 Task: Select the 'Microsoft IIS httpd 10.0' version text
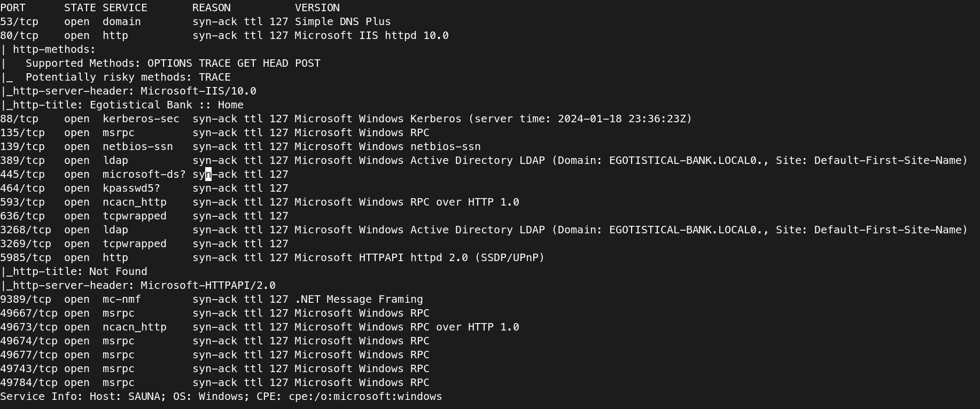[x=371, y=36]
